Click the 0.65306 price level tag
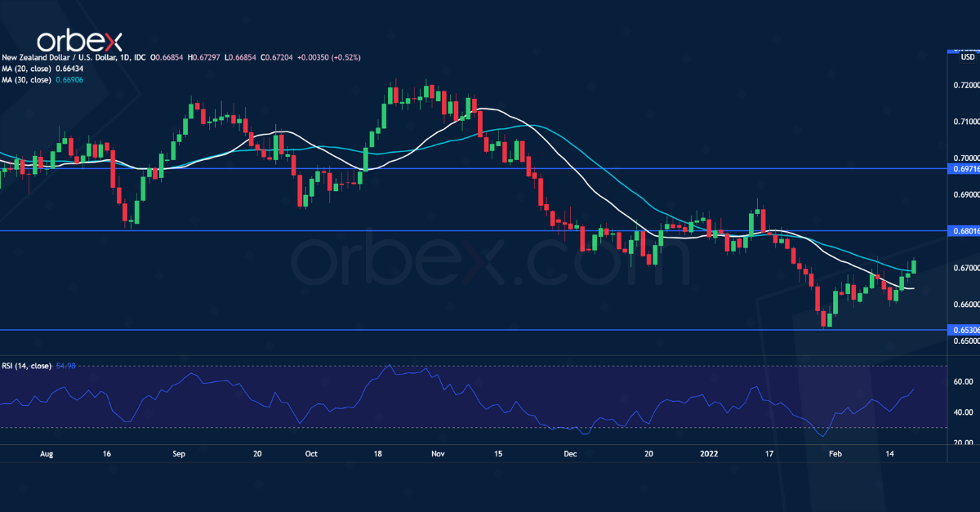 (x=964, y=330)
